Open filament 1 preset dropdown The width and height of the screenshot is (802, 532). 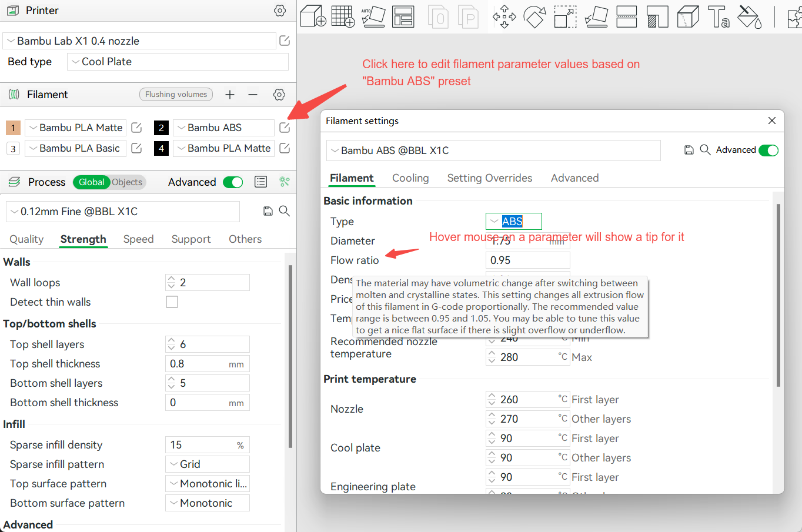point(75,128)
